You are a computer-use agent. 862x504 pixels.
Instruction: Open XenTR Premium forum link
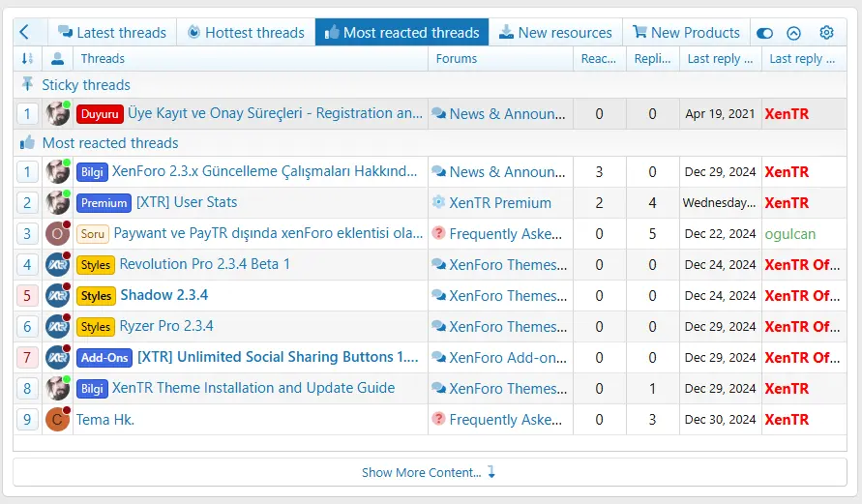[x=500, y=203]
